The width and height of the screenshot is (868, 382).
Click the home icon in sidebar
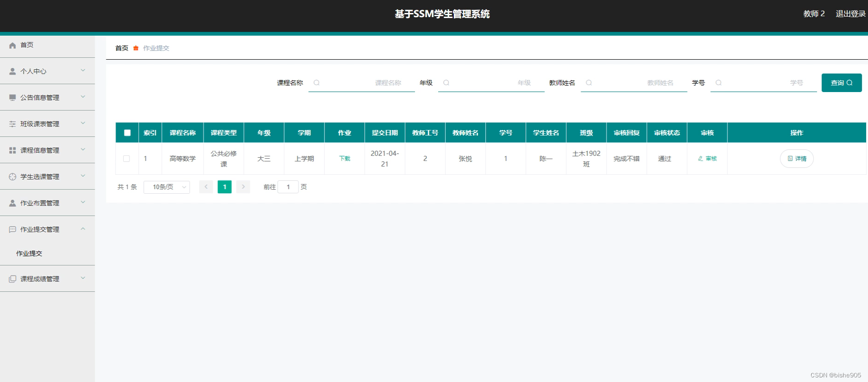[x=12, y=45]
